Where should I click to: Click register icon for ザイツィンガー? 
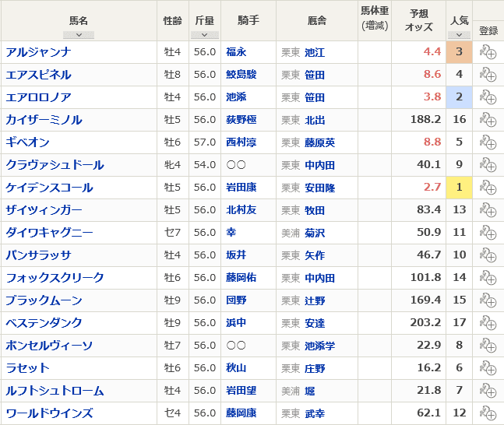coord(488,209)
